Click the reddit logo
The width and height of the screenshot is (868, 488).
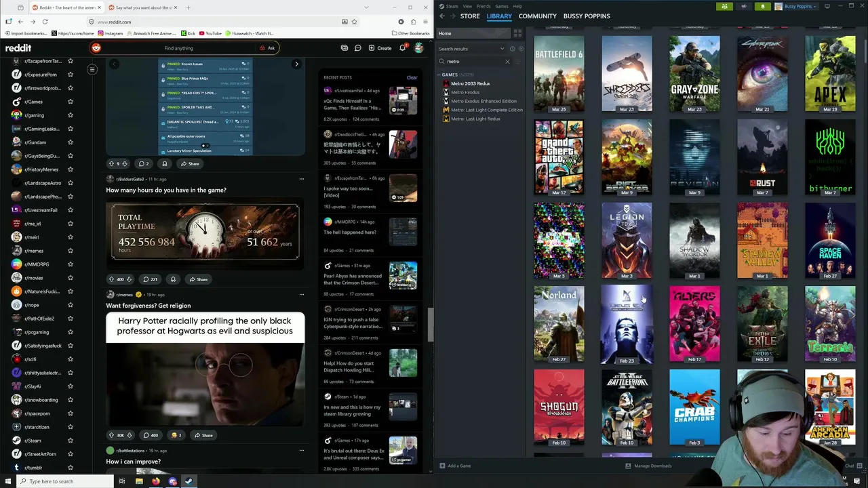(x=18, y=48)
